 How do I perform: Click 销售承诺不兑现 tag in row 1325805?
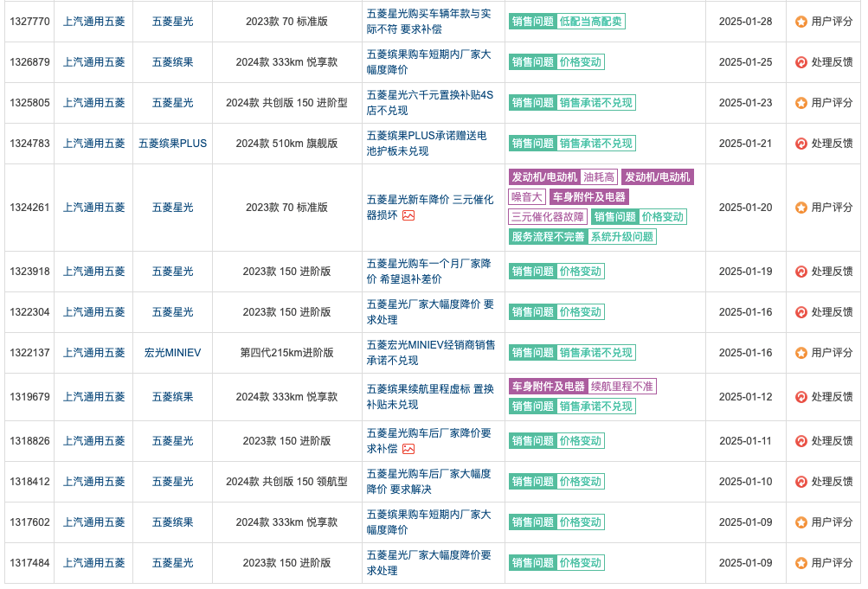pyautogui.click(x=596, y=103)
